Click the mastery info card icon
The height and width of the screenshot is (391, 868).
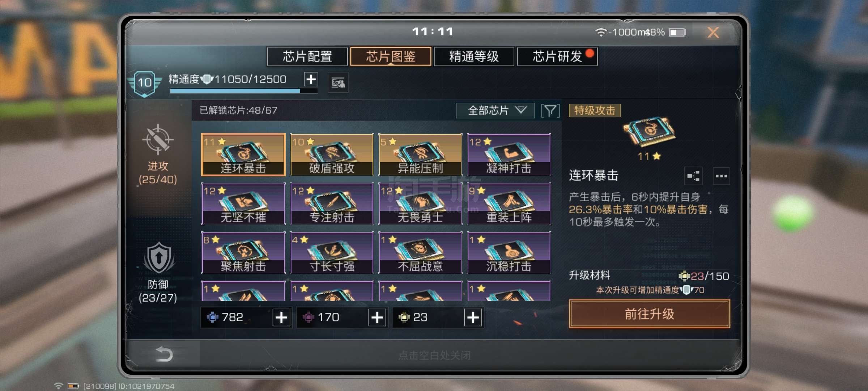pos(338,83)
